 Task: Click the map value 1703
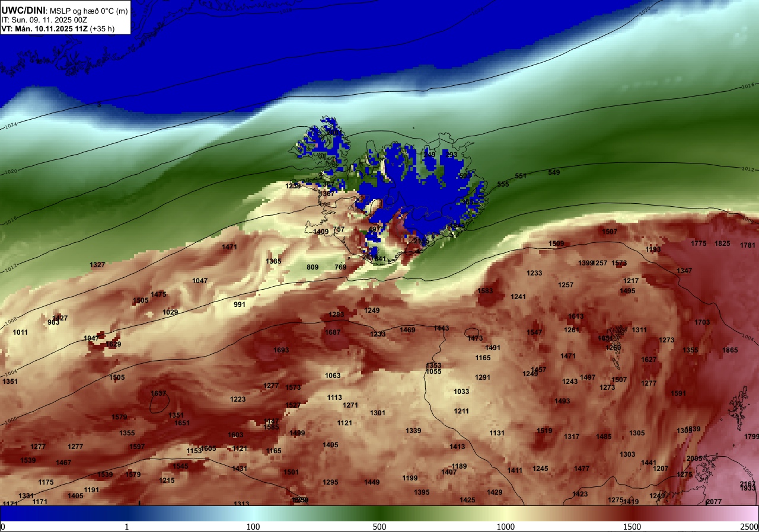[x=702, y=322]
